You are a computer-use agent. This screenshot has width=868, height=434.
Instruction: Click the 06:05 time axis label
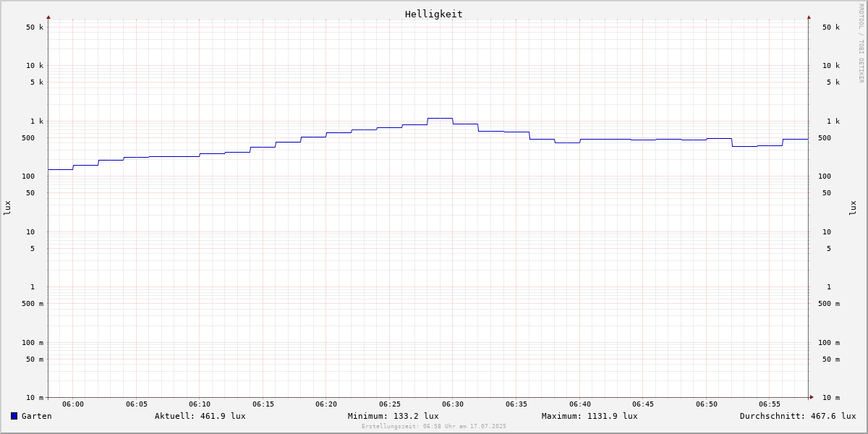[x=137, y=404]
